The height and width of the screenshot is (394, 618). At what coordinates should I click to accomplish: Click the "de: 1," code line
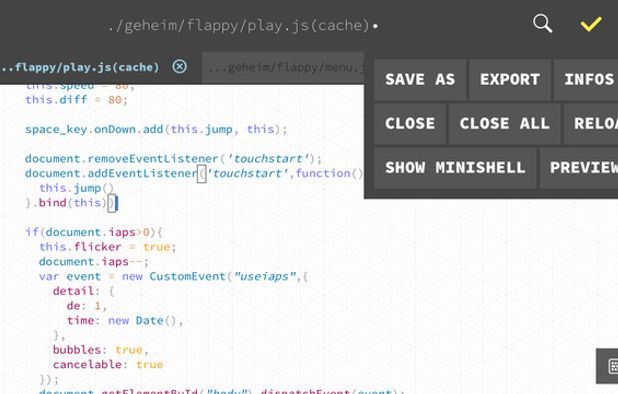(x=87, y=306)
